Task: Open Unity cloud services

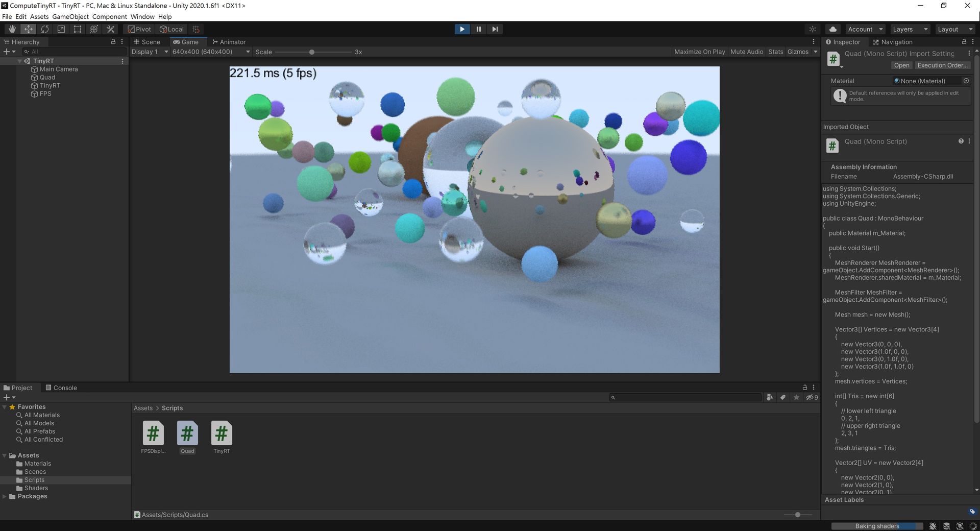Action: pos(833,29)
